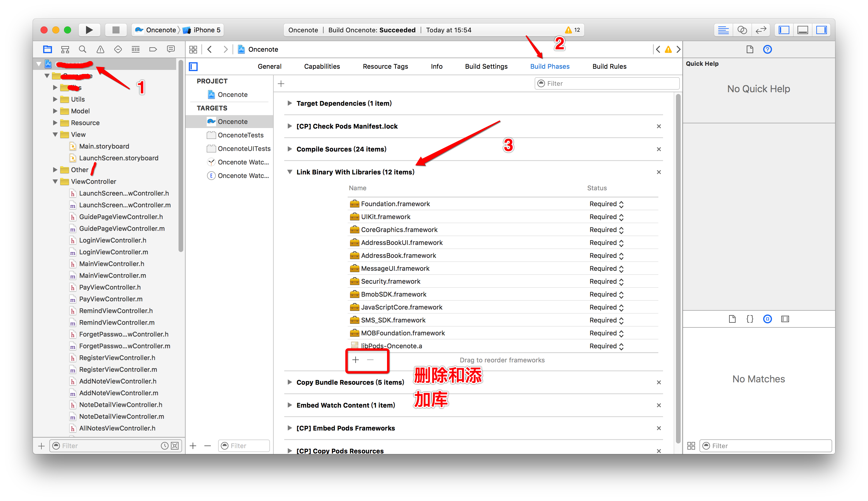Go back in editor history

tap(210, 49)
